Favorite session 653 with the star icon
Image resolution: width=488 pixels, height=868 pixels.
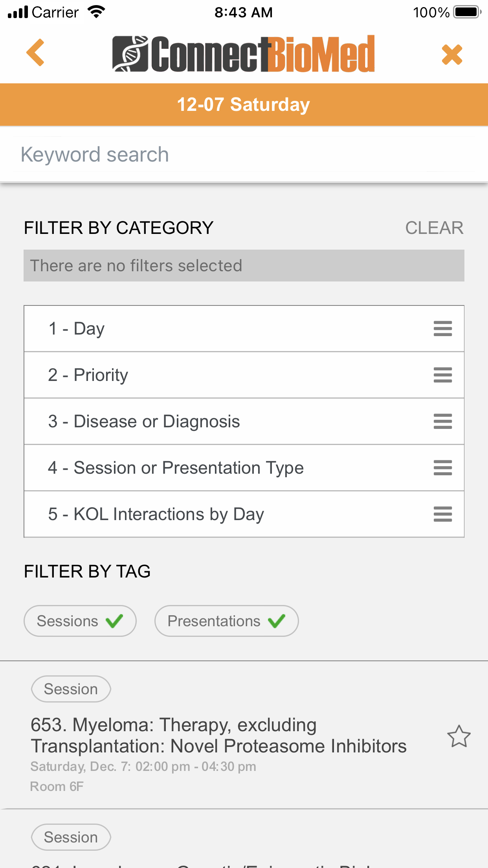[x=459, y=736]
